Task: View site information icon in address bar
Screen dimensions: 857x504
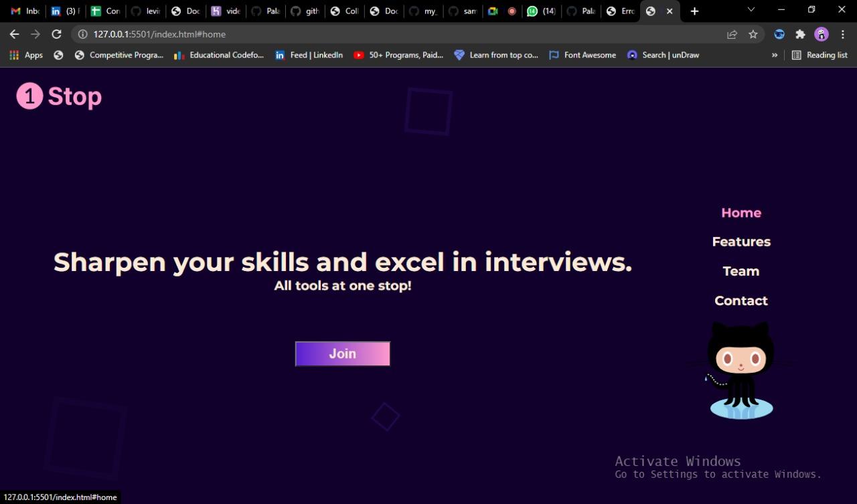Action: 82,34
